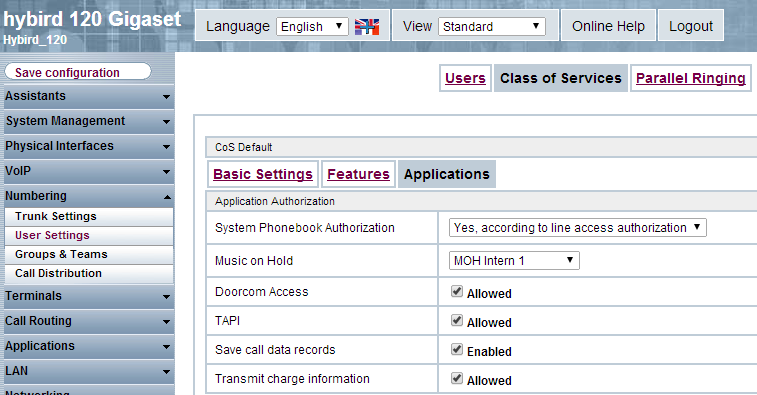757x395 pixels.
Task: Open User Settings submenu item
Action: tap(89, 235)
